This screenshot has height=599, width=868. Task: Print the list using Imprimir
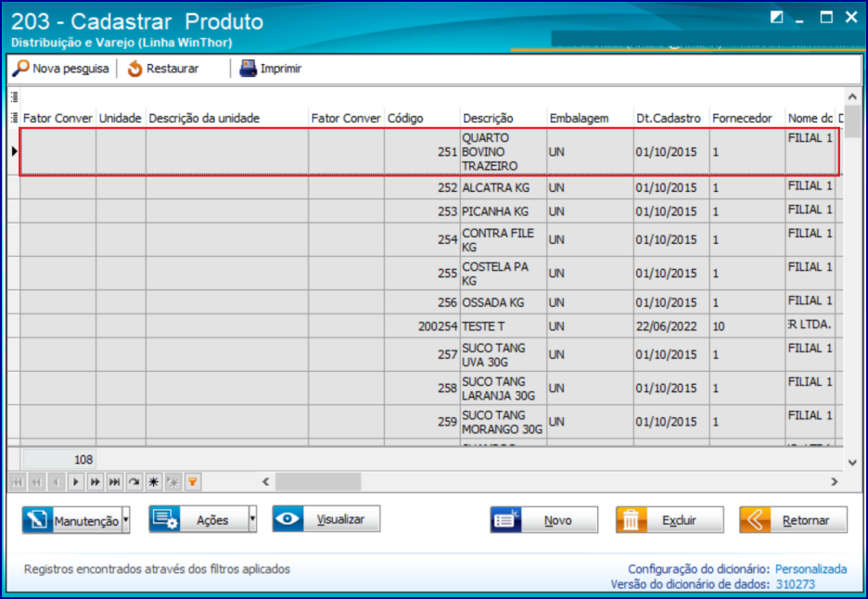(271, 69)
